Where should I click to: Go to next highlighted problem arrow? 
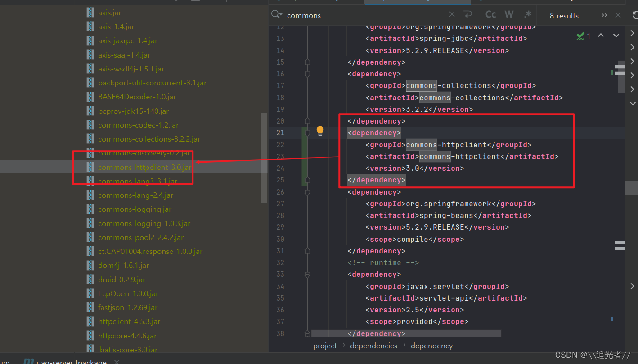(x=616, y=36)
